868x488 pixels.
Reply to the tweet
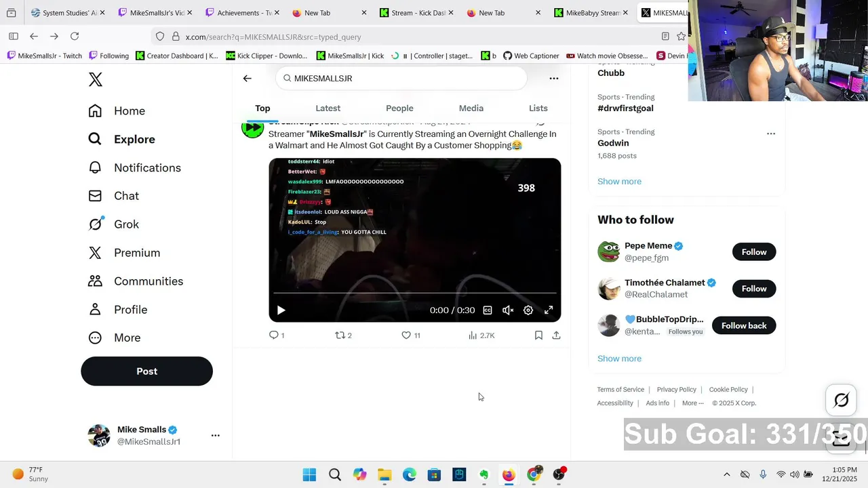(x=276, y=335)
